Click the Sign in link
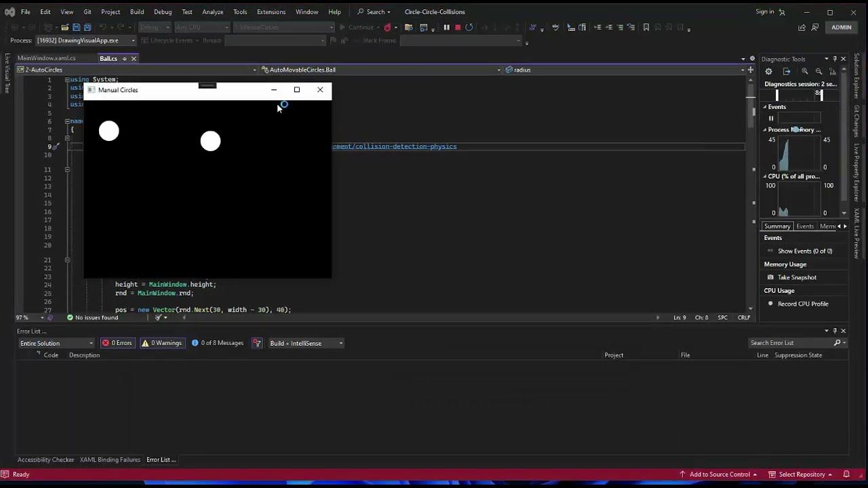The width and height of the screenshot is (868, 488). 765,12
